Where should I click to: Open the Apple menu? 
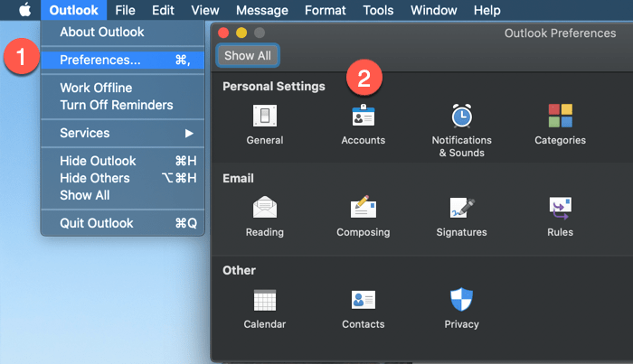(x=24, y=11)
